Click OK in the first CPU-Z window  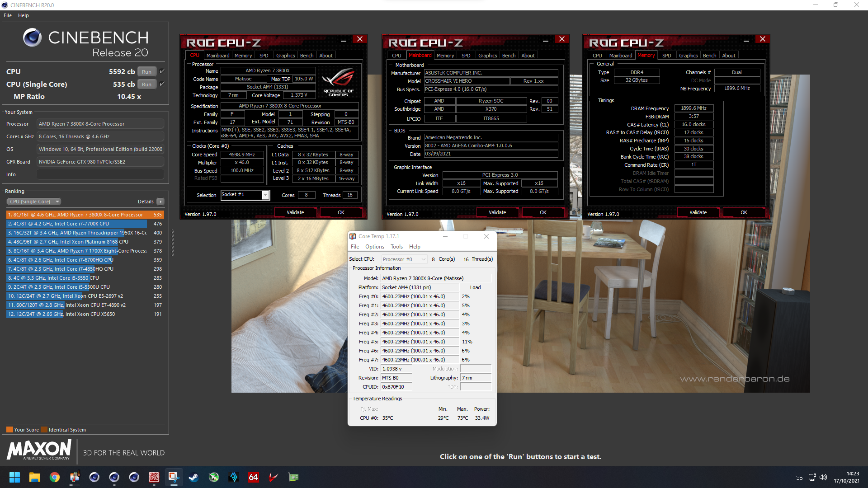(x=341, y=212)
